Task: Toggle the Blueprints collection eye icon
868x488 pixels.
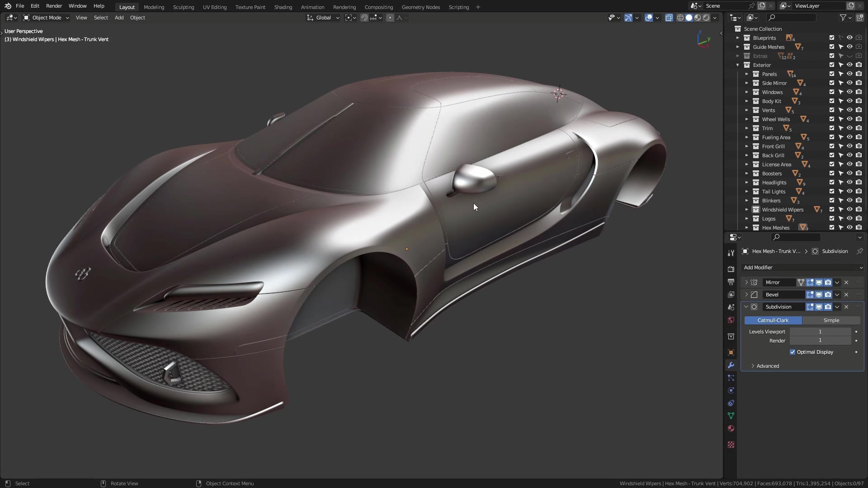Action: click(849, 38)
